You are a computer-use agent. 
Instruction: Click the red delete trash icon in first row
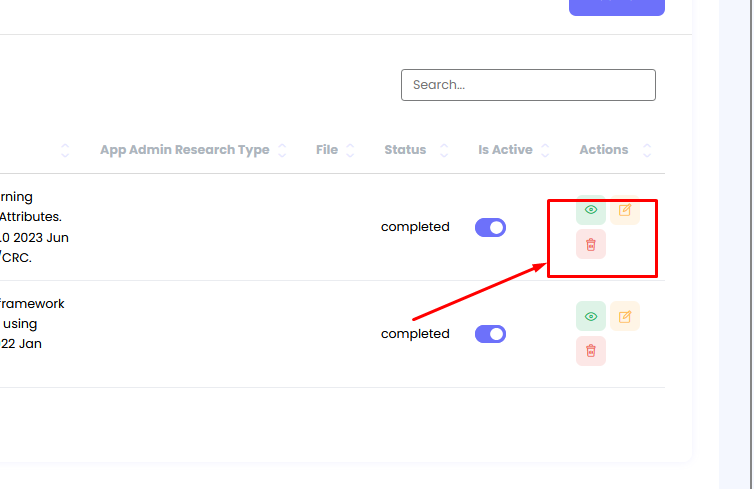[591, 244]
